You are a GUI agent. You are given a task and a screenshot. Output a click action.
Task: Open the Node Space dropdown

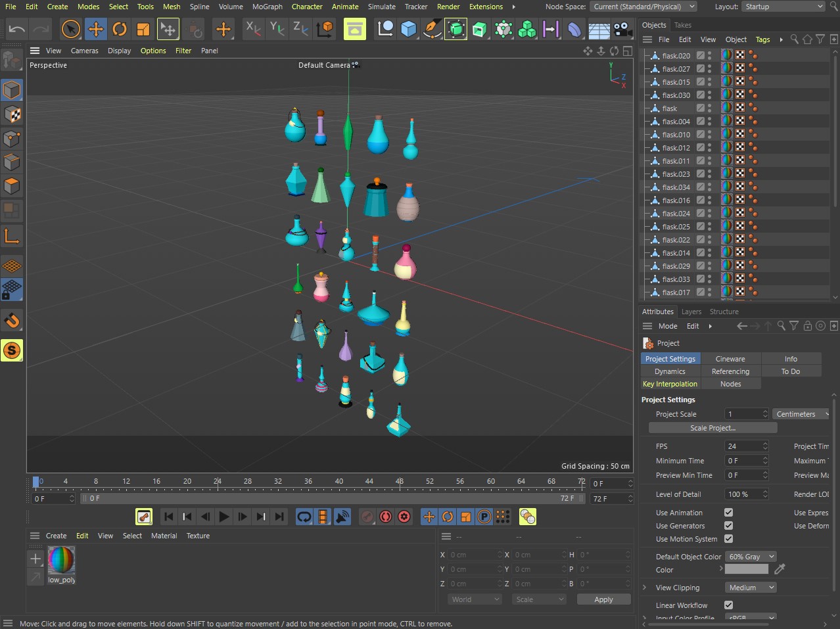tap(643, 7)
